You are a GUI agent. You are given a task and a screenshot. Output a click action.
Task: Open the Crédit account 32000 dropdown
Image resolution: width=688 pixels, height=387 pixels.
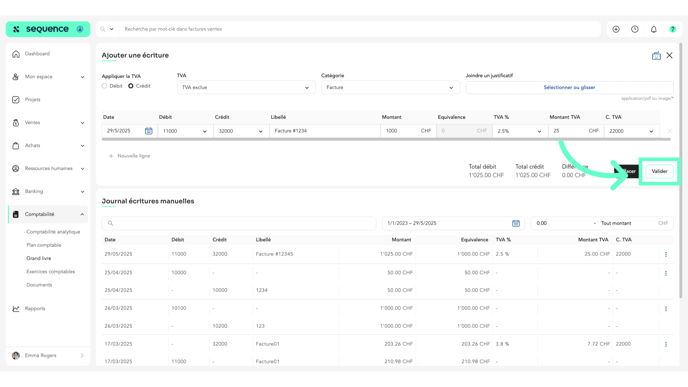240,131
